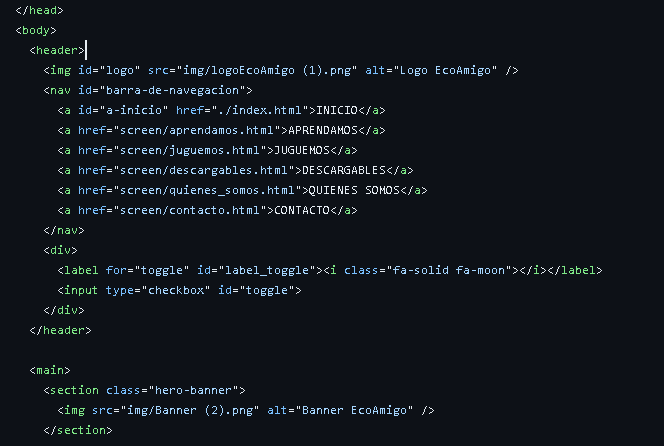Click the Banner EcoAmigo alt text

point(354,410)
